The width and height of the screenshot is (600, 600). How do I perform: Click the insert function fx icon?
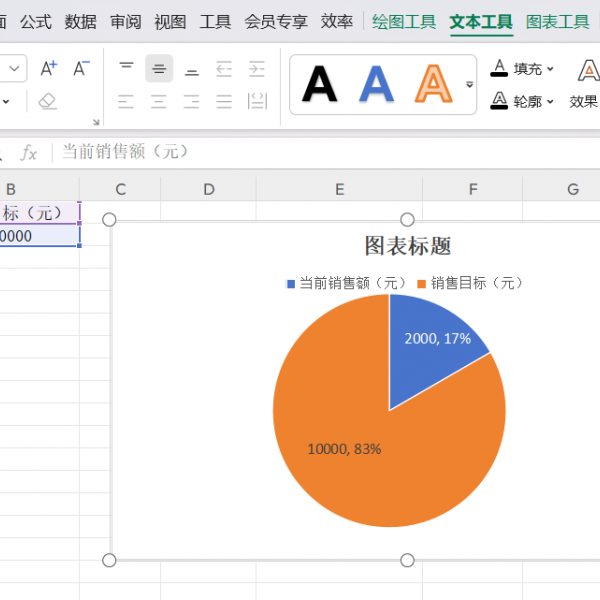point(29,152)
